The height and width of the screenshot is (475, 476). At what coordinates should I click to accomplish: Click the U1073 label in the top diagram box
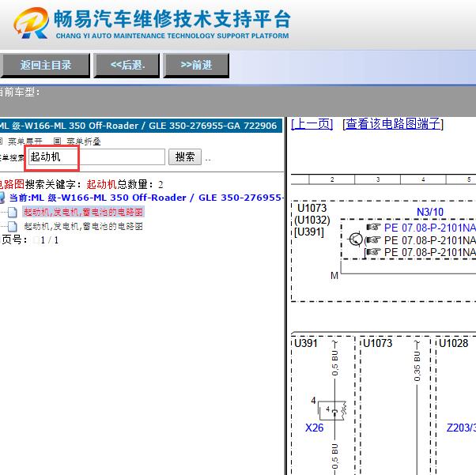[x=312, y=208]
